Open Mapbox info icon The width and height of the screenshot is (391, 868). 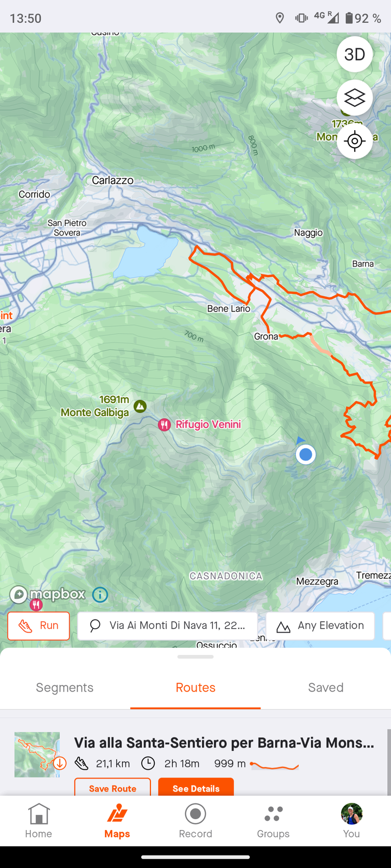[x=100, y=595]
